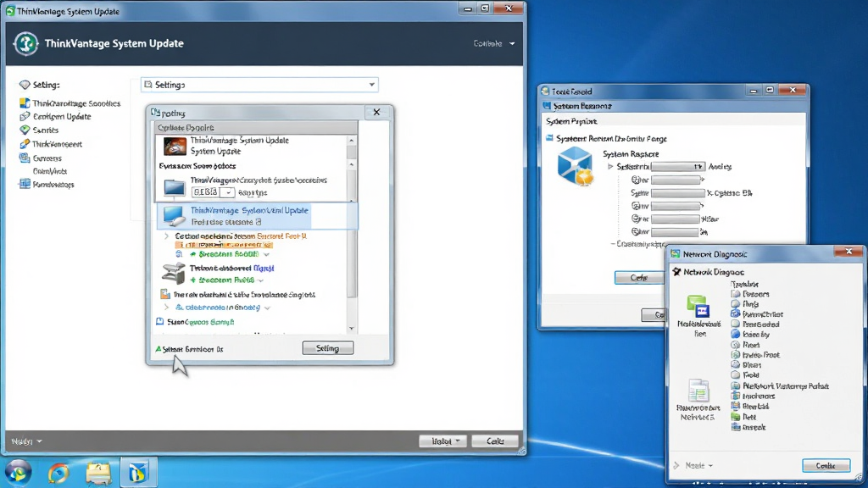Click the split button with arrow in bottom bar
This screenshot has width=868, height=488.
click(x=442, y=441)
